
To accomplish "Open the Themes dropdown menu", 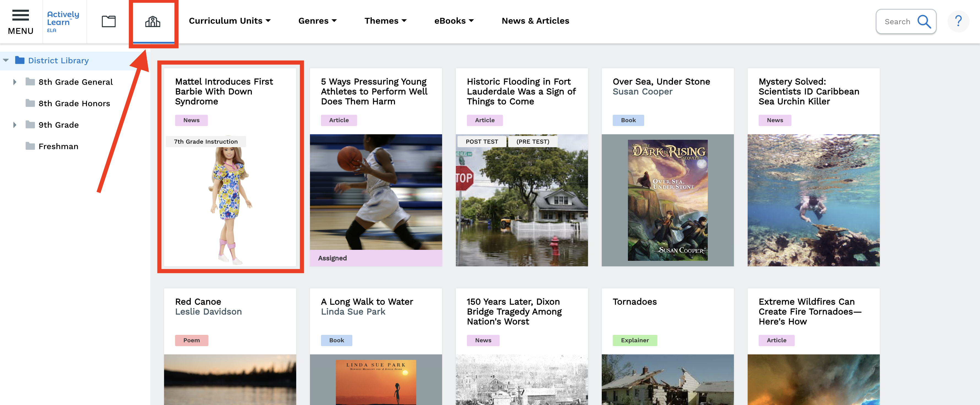I will 385,21.
